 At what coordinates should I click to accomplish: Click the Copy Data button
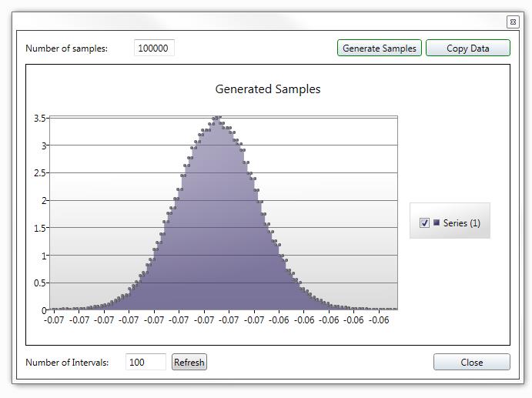click(468, 48)
